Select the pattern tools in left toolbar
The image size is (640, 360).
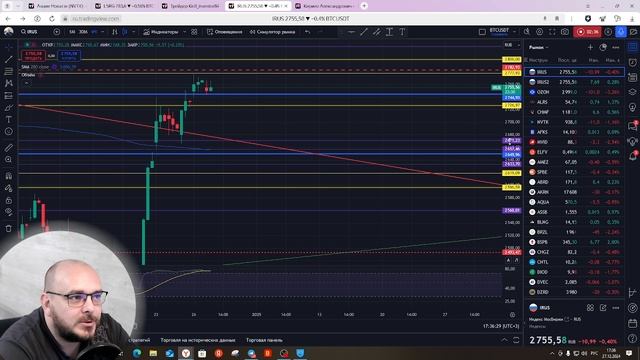tap(9, 83)
